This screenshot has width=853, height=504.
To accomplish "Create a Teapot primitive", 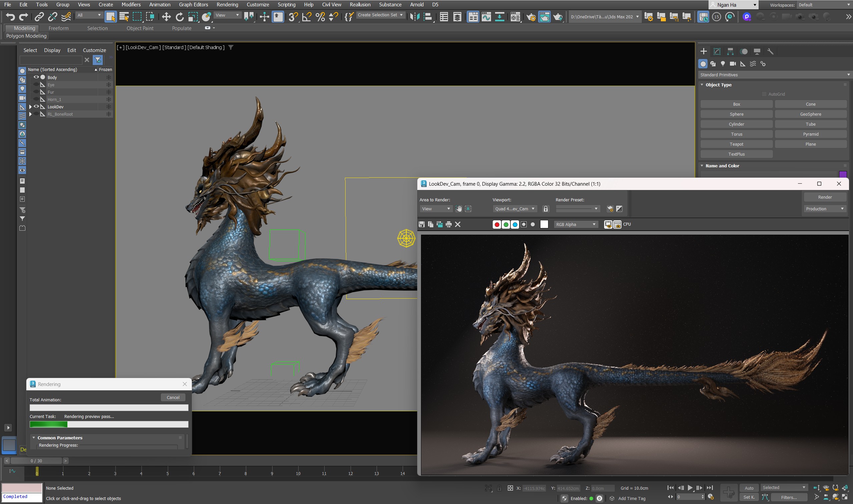I will point(736,144).
